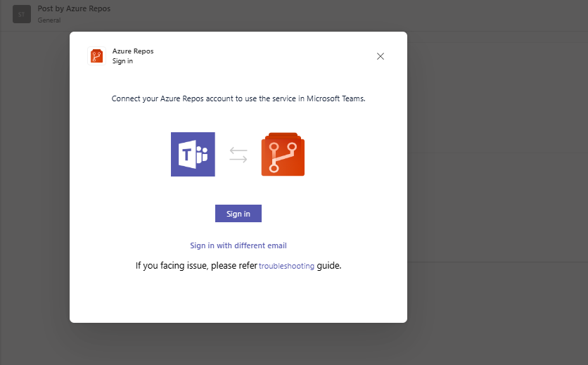Click the small Azure Repos header icon
The width and height of the screenshot is (588, 365).
[x=97, y=56]
